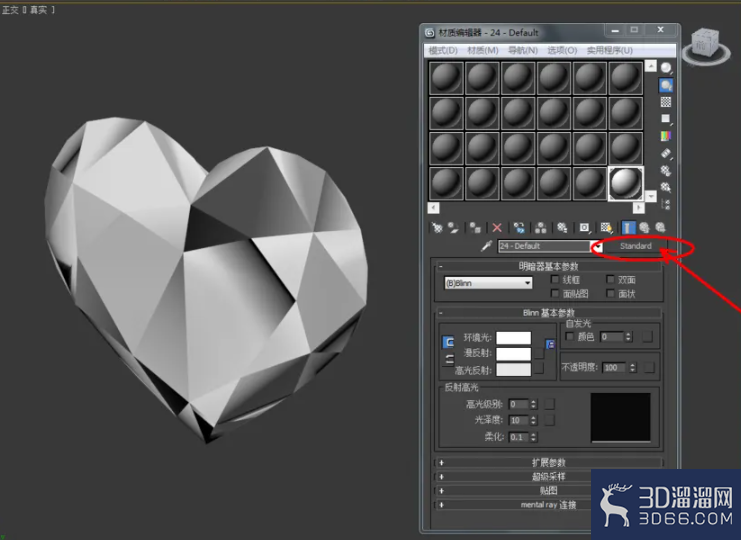Click the Put to Library icon
Viewport: 741px width, 540px height.
pyautogui.click(x=562, y=228)
